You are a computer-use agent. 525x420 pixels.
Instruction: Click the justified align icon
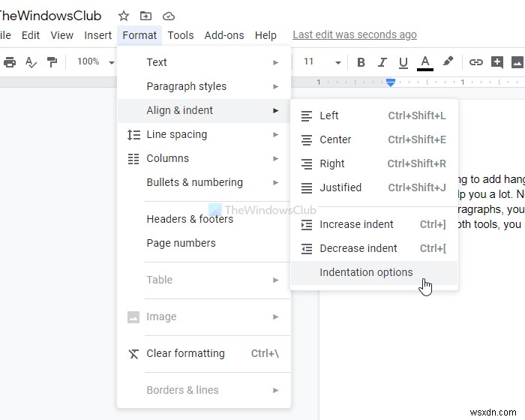[x=306, y=188]
